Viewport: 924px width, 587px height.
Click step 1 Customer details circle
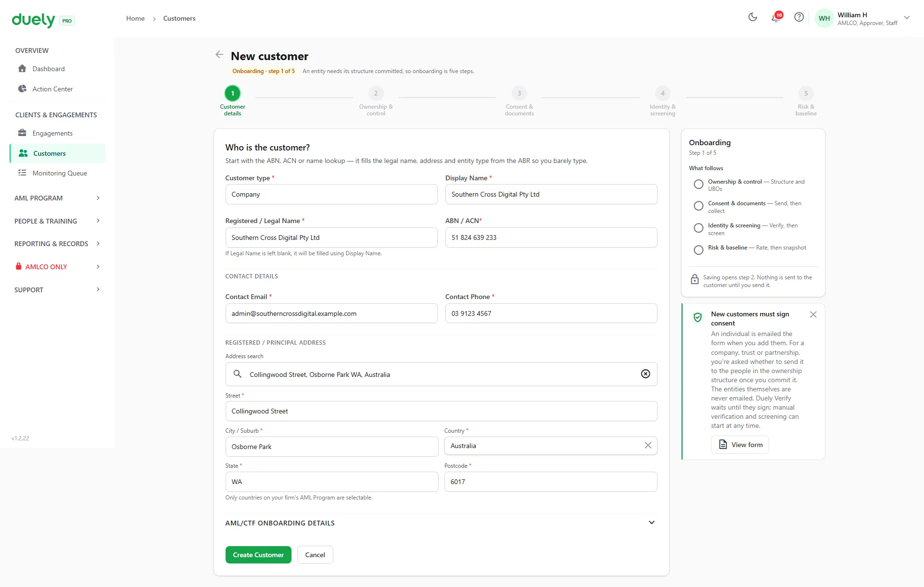232,93
